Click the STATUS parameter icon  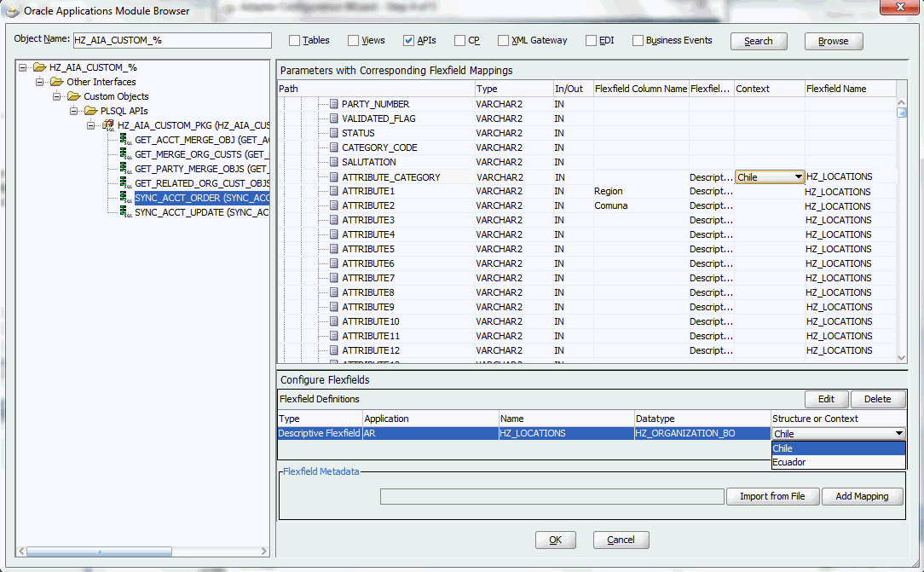(334, 133)
